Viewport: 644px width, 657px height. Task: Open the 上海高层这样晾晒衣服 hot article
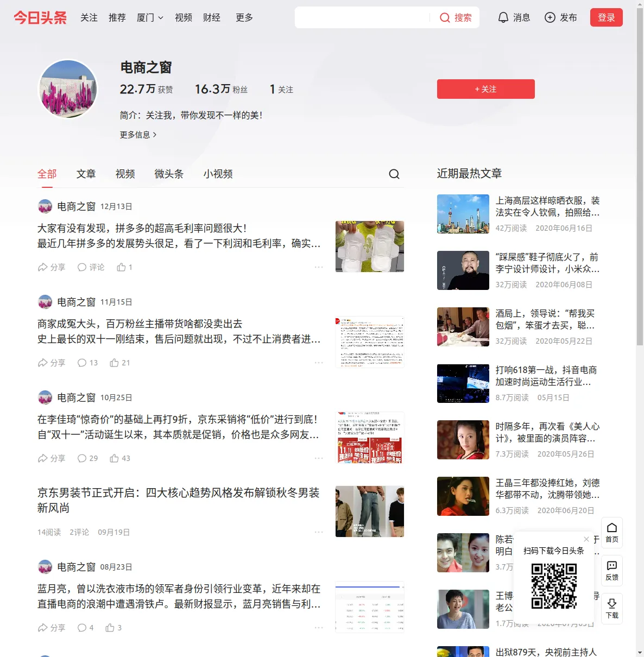click(548, 206)
